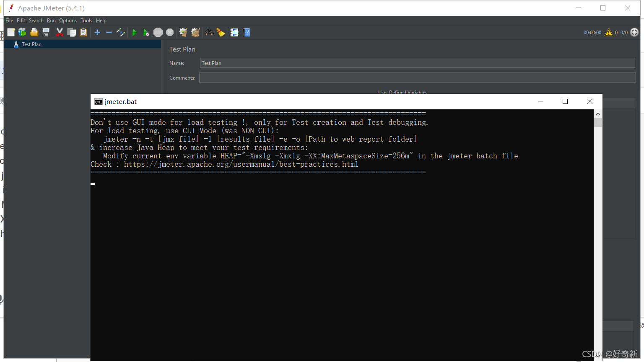Click the yellow warning triangle log icon
Image resolution: width=644 pixels, height=362 pixels.
[609, 32]
